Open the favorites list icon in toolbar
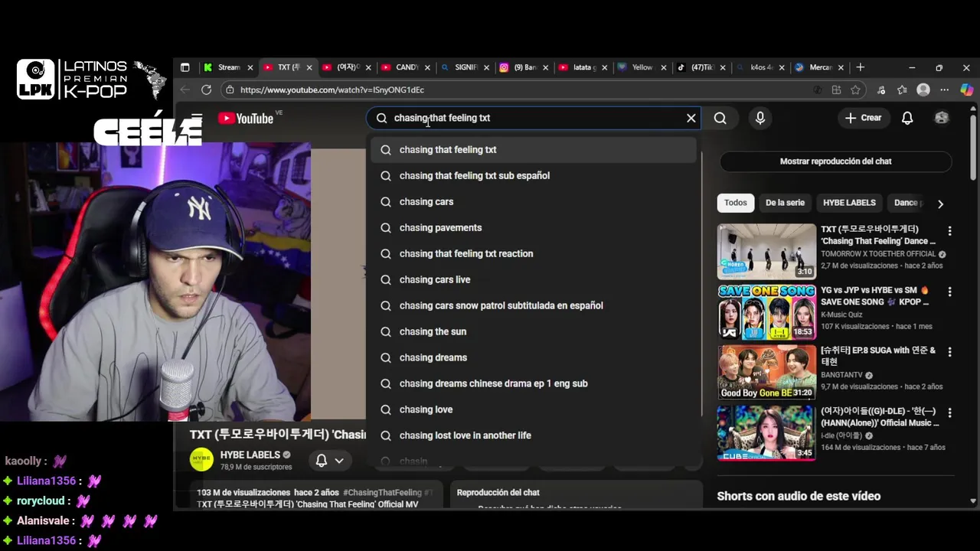The width and height of the screenshot is (980, 551). point(902,90)
